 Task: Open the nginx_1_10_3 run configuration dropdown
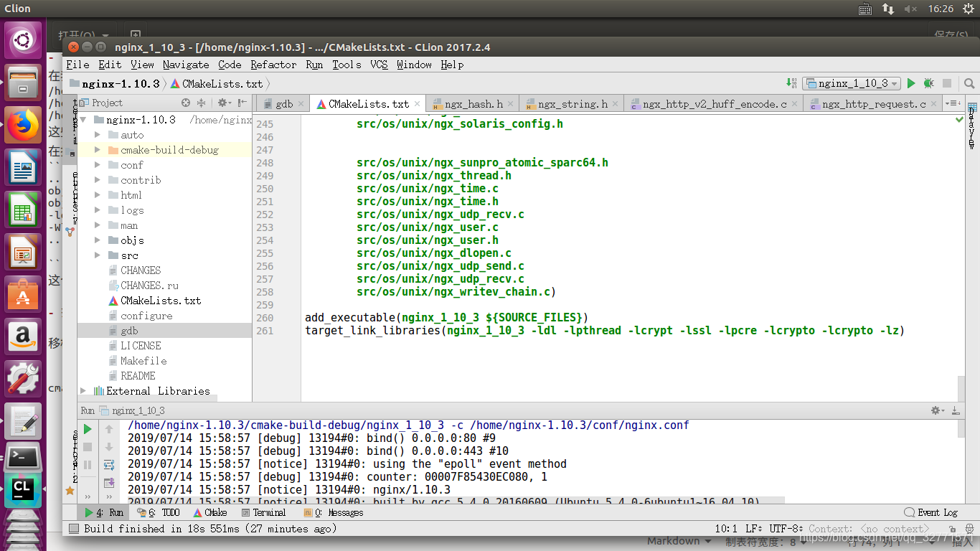852,83
